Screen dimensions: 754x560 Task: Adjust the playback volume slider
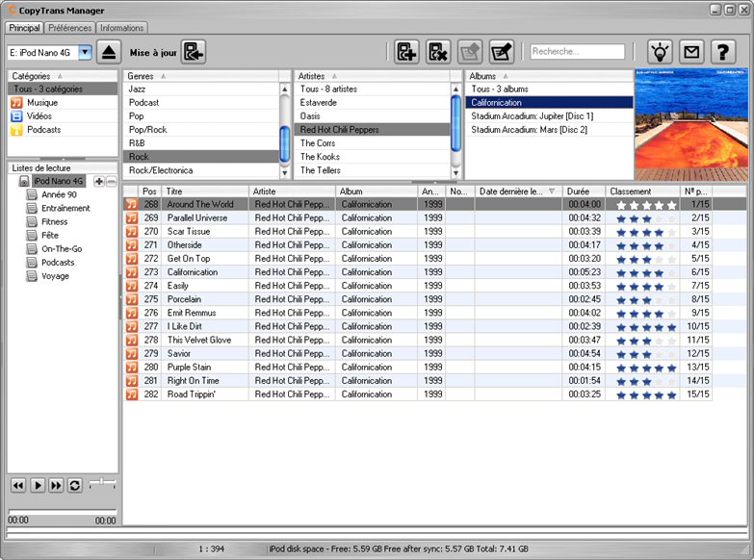click(102, 482)
